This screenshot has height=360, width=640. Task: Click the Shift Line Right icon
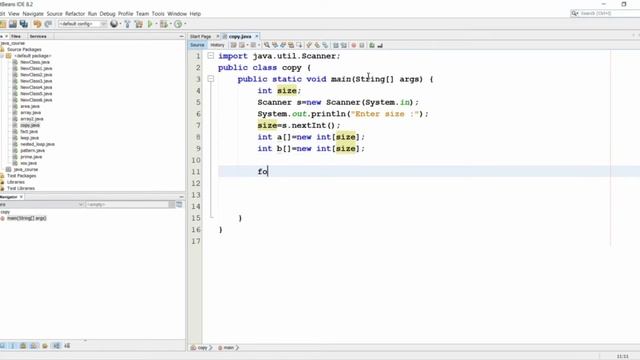(344, 45)
